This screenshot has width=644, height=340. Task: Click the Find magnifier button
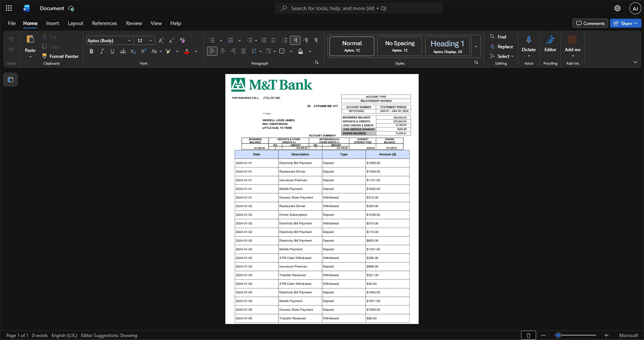click(498, 37)
